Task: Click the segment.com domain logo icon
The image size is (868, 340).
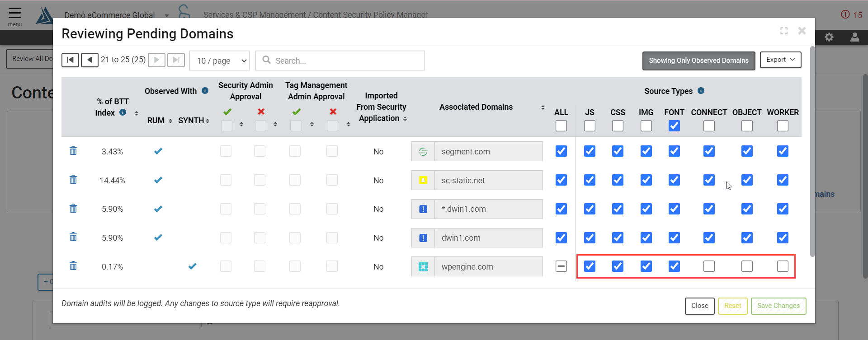Action: tap(423, 152)
